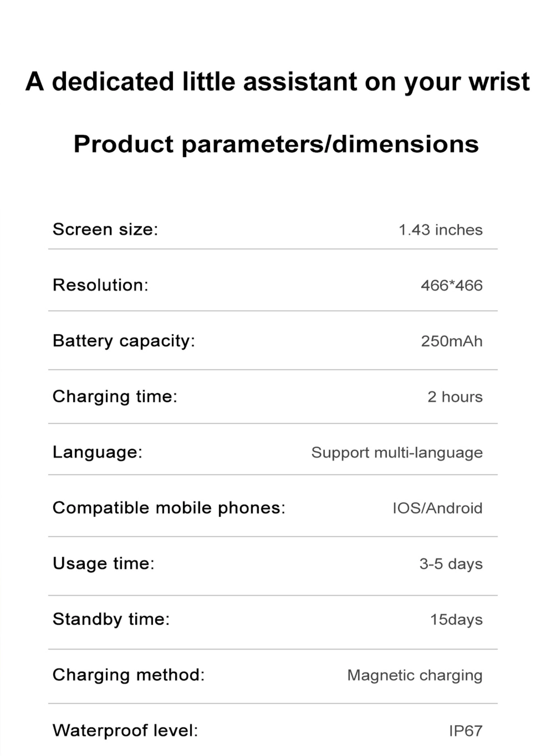Select the "Battery capacity:" label
The image size is (554, 756).
pos(124,341)
